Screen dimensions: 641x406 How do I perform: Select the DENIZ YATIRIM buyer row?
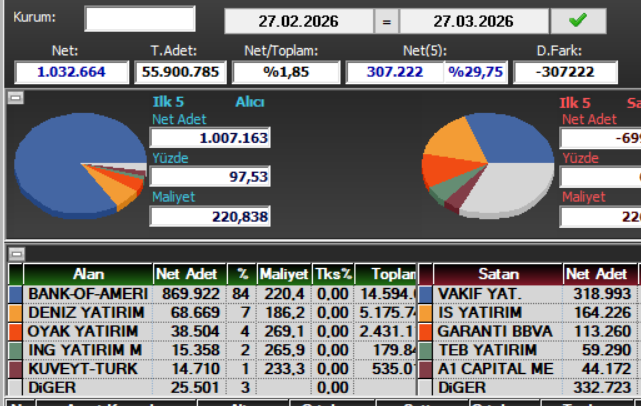coord(212,313)
